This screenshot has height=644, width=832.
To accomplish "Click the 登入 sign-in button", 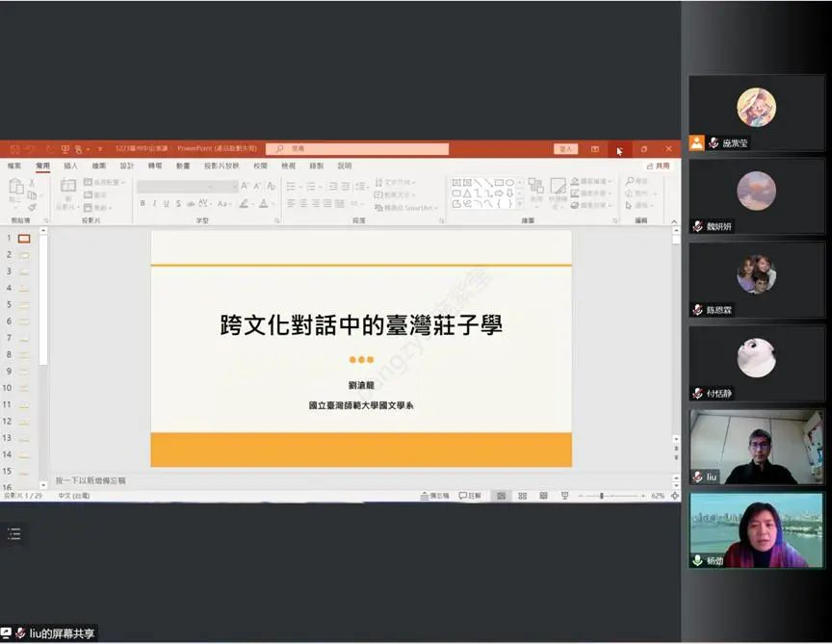I will (565, 149).
